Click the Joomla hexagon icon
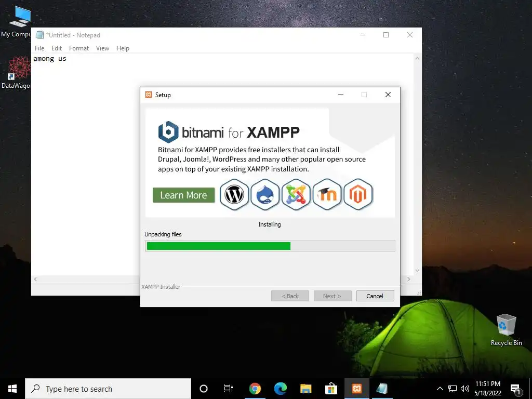 (296, 195)
